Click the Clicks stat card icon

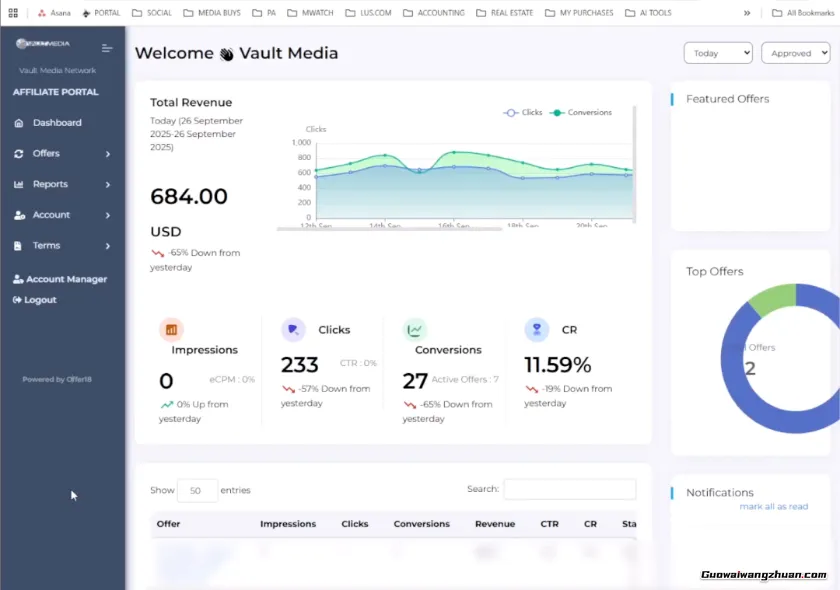coord(293,329)
